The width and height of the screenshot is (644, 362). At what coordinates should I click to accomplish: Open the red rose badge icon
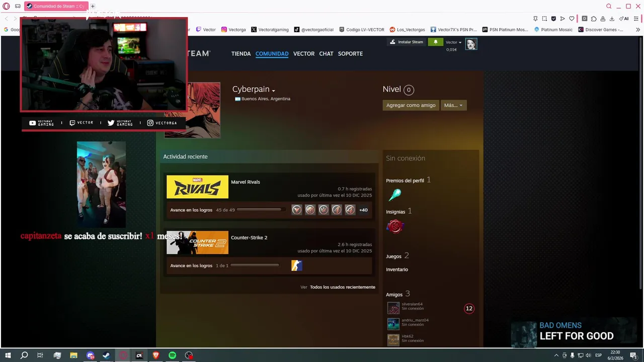click(x=395, y=227)
